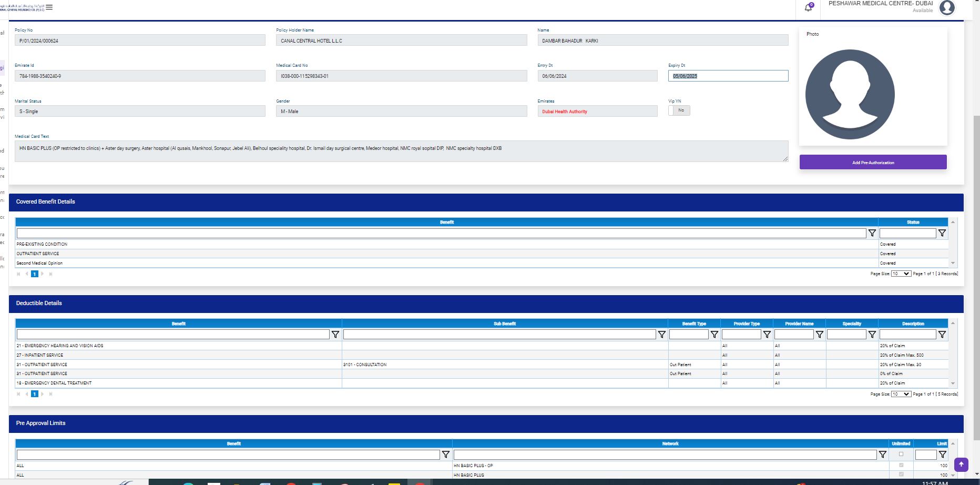The image size is (980, 485).
Task: Click Network filter icon in Pre Approval Limits
Action: tap(883, 454)
